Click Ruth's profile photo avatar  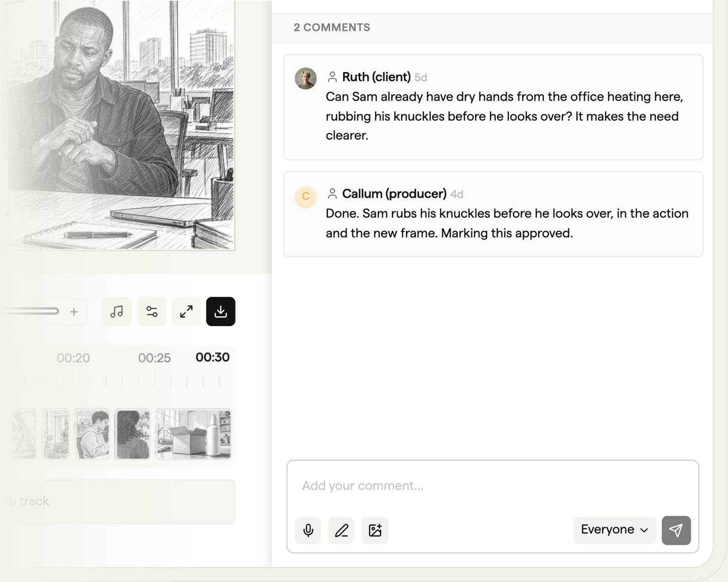(x=306, y=78)
